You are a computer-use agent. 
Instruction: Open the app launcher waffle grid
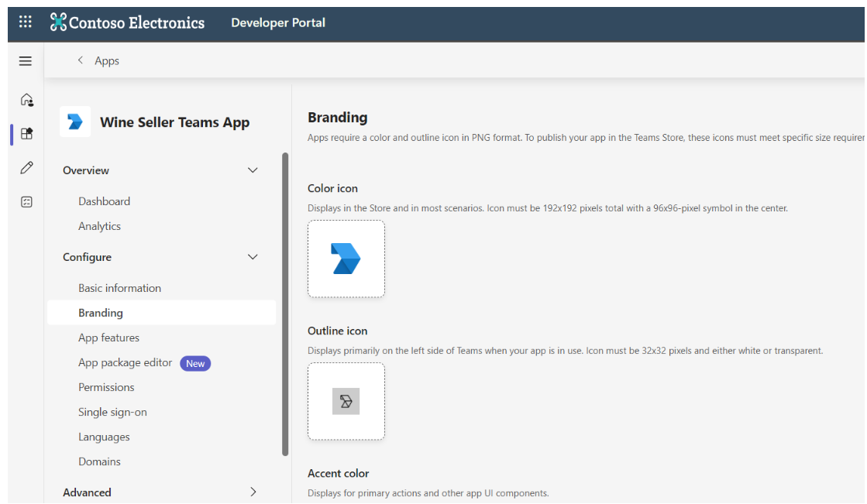26,22
